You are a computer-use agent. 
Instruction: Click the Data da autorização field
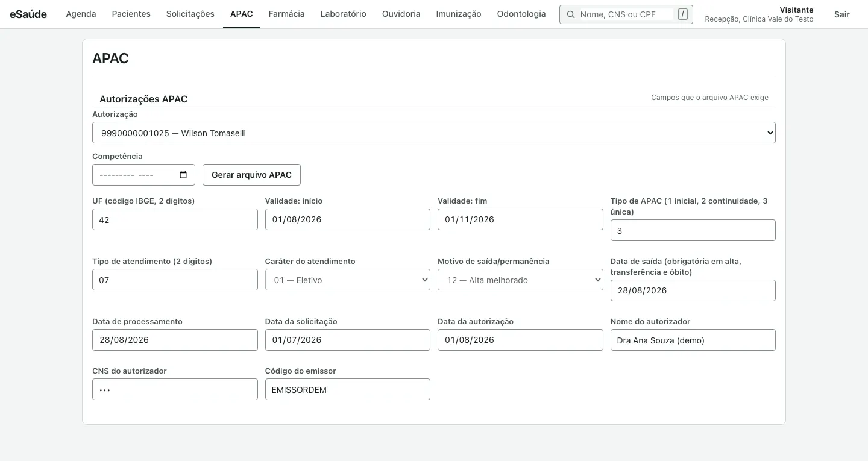520,340
